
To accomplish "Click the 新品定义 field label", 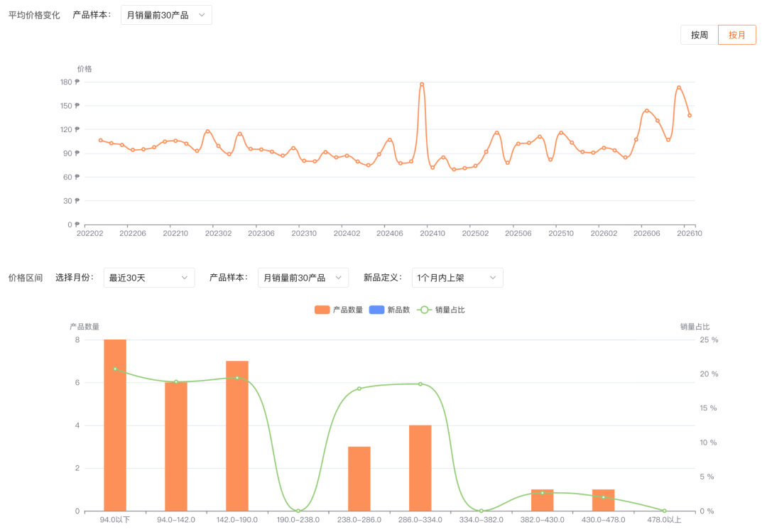I will [383, 278].
